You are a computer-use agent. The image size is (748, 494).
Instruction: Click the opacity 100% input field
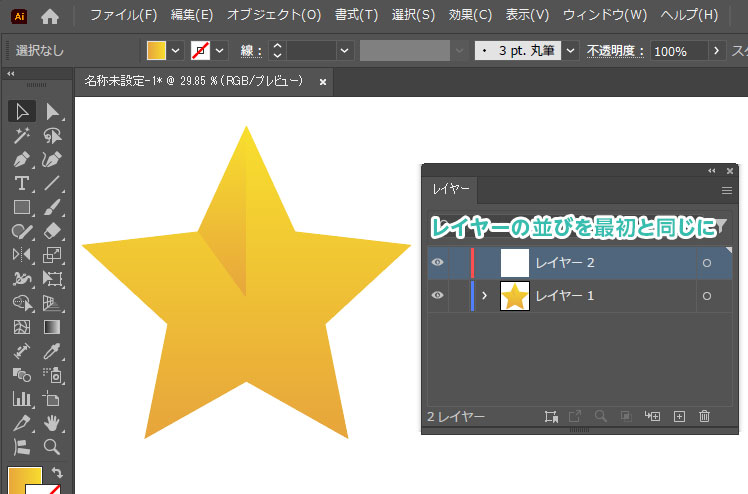[x=677, y=50]
